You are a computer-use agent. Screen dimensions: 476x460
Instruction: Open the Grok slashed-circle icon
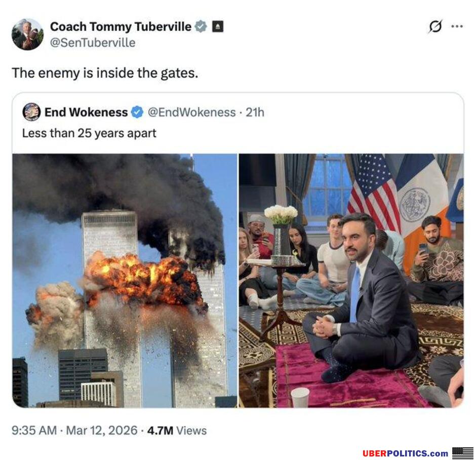pos(434,26)
